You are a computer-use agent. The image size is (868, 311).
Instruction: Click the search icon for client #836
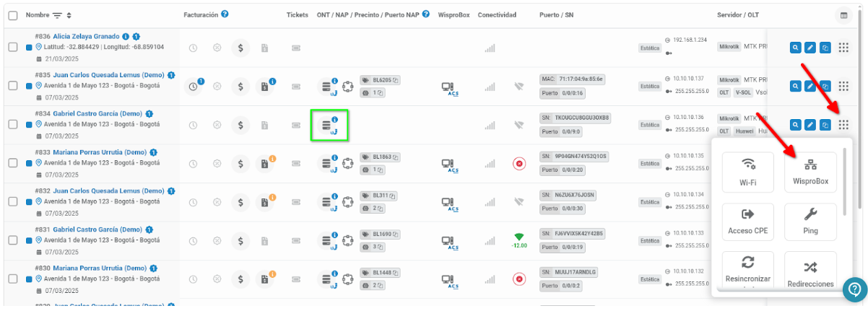795,48
